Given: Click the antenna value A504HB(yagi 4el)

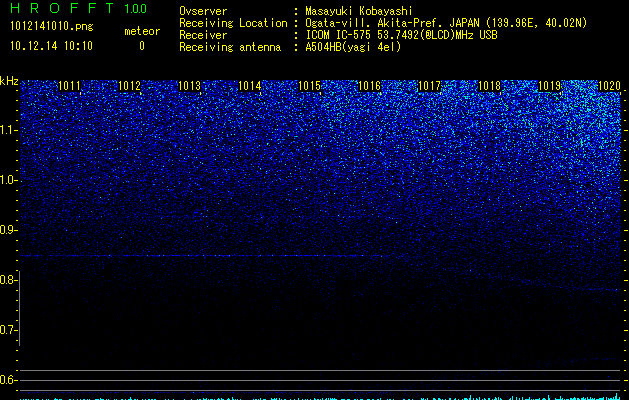Looking at the screenshot, I should point(353,47).
